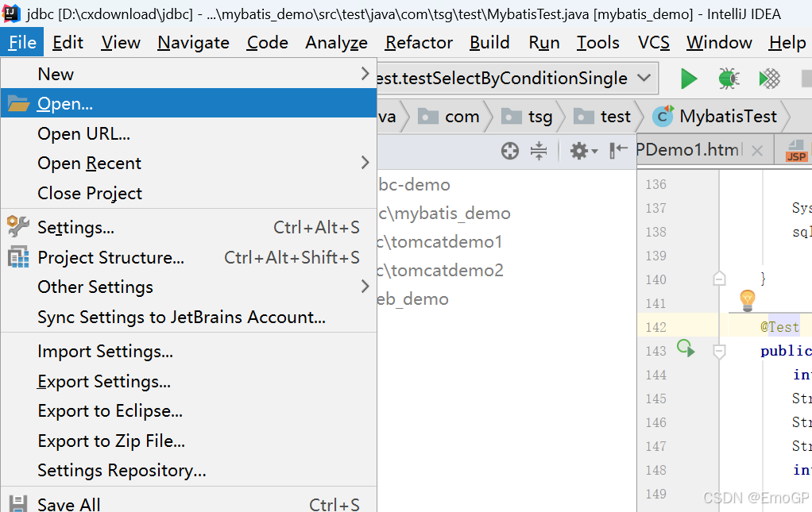The height and width of the screenshot is (512, 812).
Task: Open the Tools menu
Action: click(598, 42)
